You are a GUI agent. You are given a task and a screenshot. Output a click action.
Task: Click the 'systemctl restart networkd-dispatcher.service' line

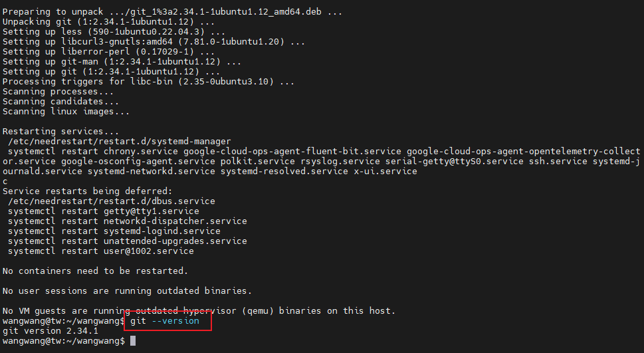click(x=128, y=221)
